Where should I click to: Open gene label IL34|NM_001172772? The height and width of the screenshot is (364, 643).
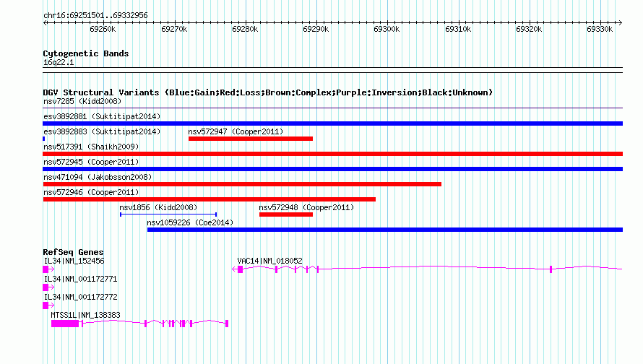click(x=81, y=297)
